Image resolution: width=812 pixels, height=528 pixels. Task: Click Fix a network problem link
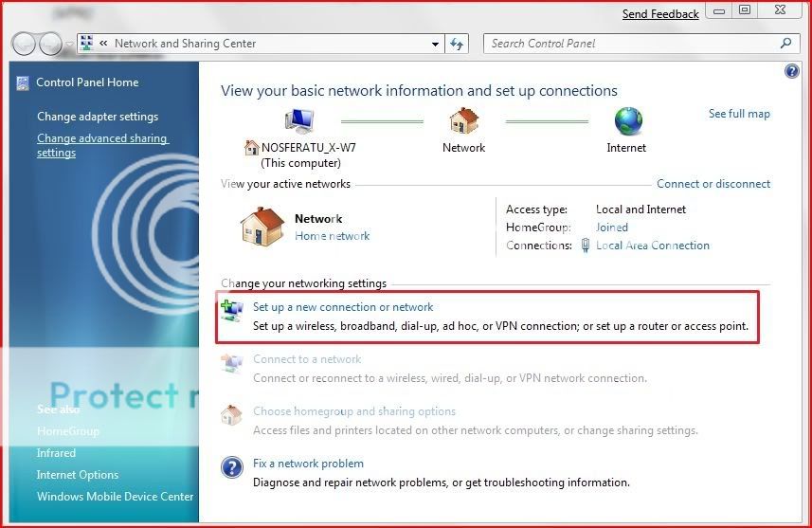(x=308, y=464)
